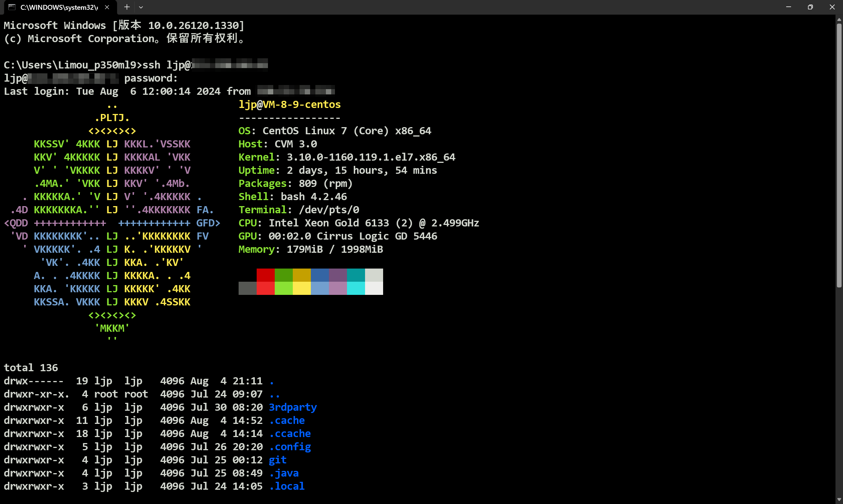Click the 3rdparty directory name
Image resolution: width=843 pixels, height=504 pixels.
click(293, 407)
